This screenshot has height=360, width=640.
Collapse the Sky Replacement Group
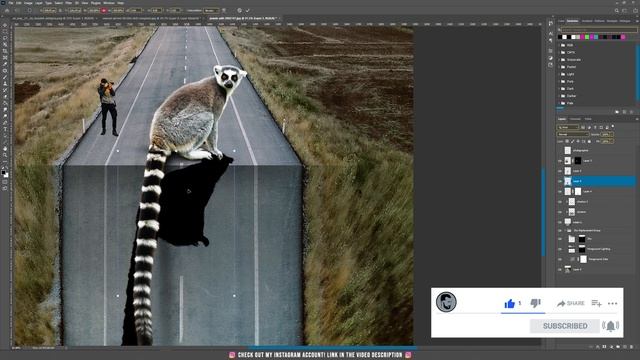pos(565,231)
